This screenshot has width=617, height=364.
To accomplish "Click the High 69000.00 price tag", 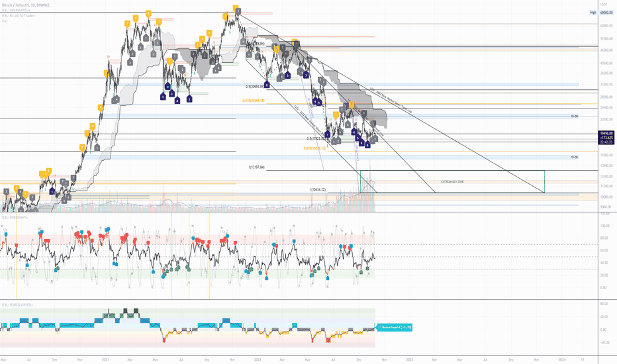I will pos(601,13).
